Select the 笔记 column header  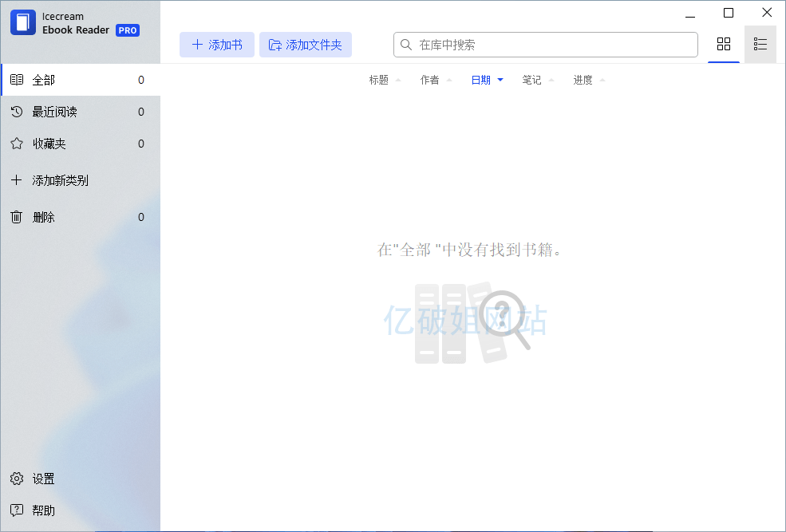(533, 80)
